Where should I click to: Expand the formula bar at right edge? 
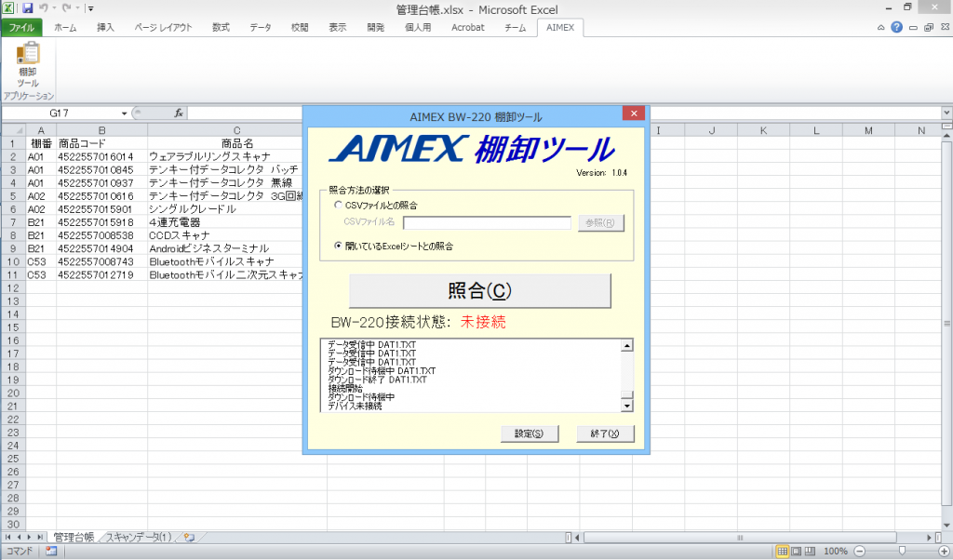tap(946, 113)
